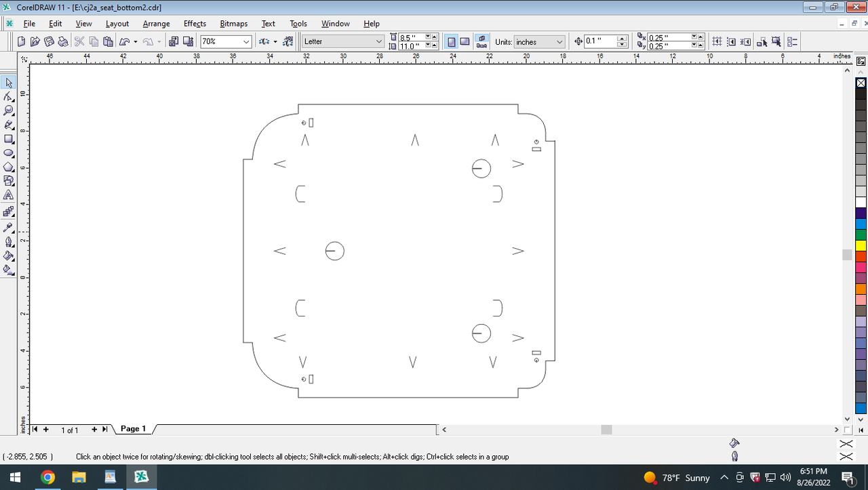The width and height of the screenshot is (868, 490).
Task: Select the Interactive Fill tool
Action: pyautogui.click(x=9, y=270)
